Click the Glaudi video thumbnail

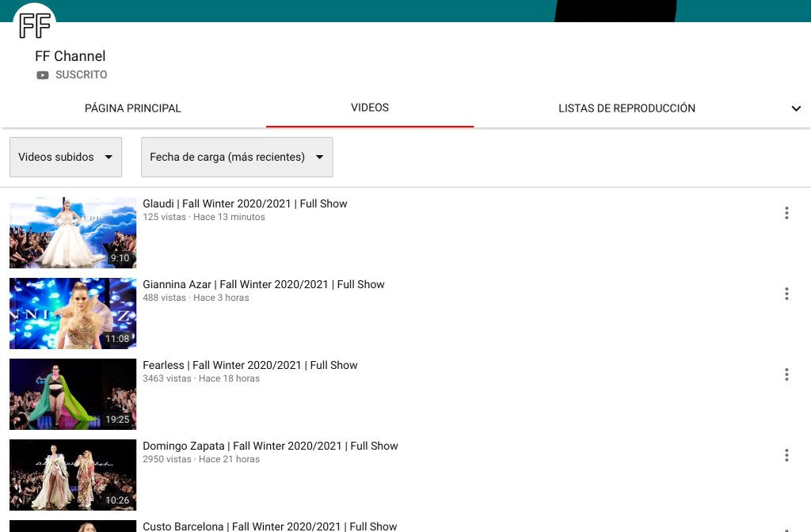coord(73,233)
